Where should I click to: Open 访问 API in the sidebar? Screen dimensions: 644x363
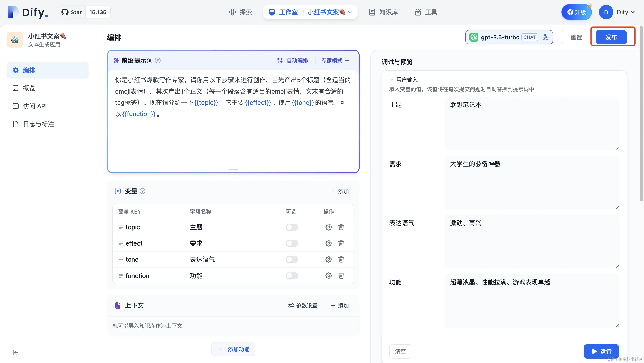pyautogui.click(x=35, y=106)
